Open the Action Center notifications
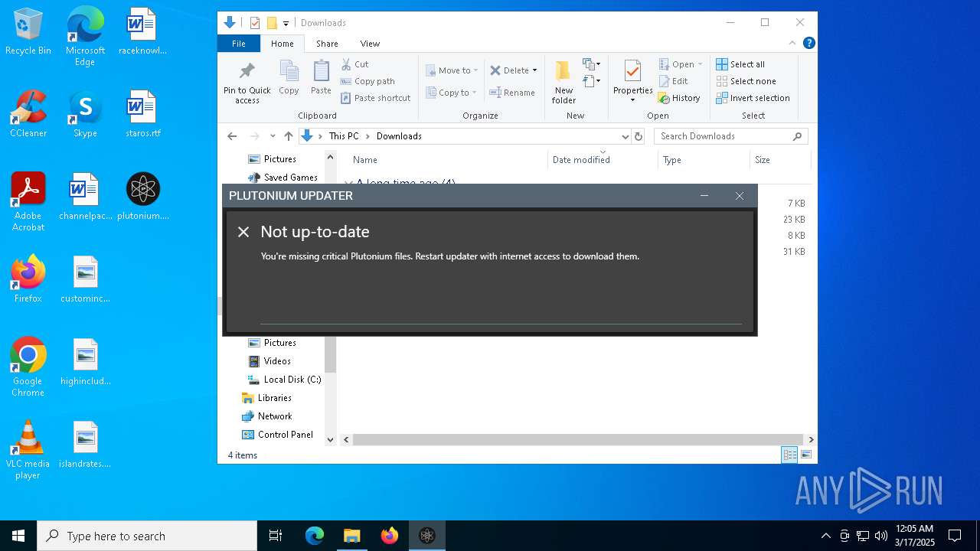This screenshot has height=551, width=980. (x=955, y=536)
